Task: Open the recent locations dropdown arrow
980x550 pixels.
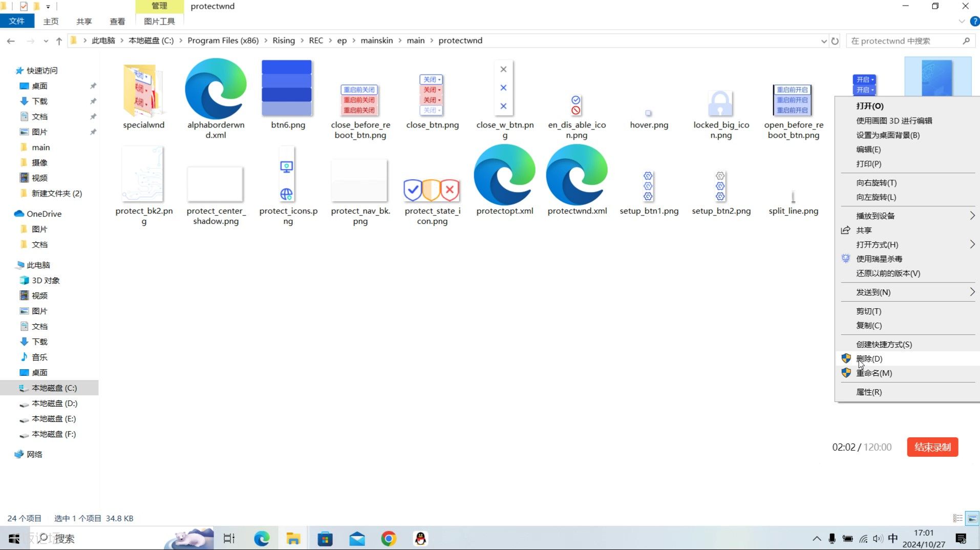Action: tap(46, 41)
